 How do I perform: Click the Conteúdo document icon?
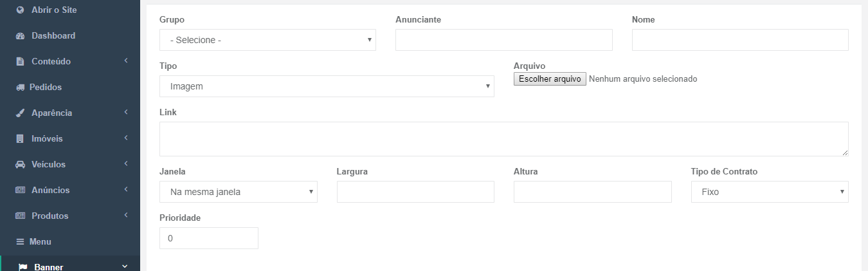pyautogui.click(x=20, y=62)
